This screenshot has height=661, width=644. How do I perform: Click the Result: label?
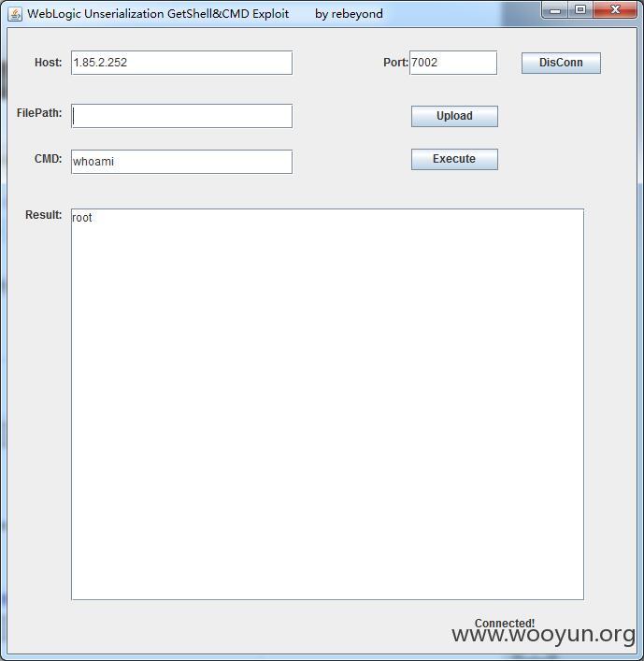coord(43,215)
